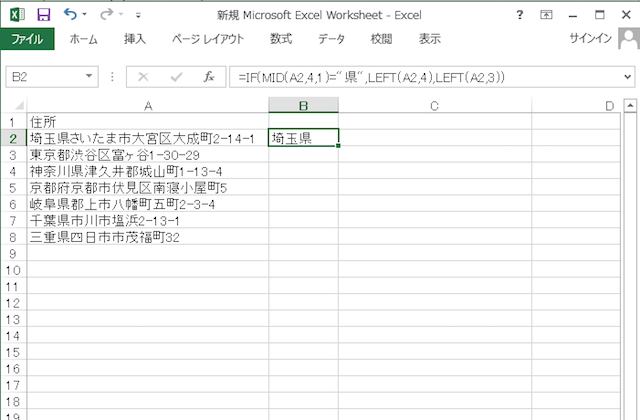Click the Undo arrow icon
The image size is (640, 420).
[69, 15]
